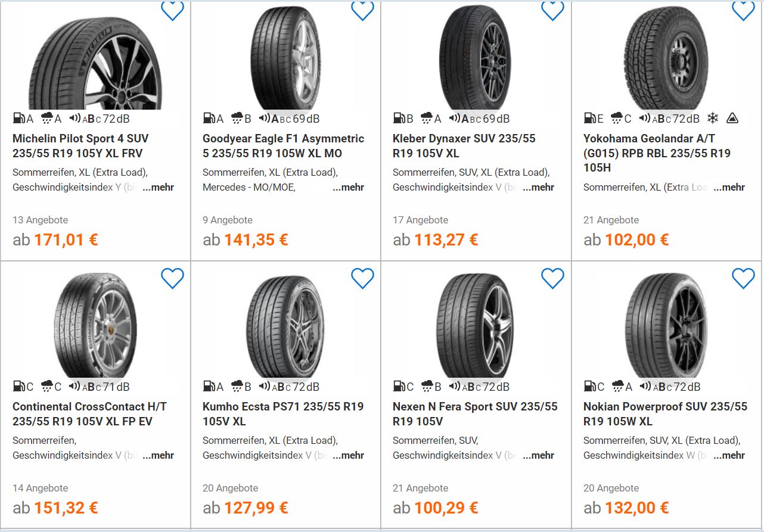Expand '...mehr' details for Goodyear Eagle F1
Screen dimensions: 764x532
(x=349, y=187)
